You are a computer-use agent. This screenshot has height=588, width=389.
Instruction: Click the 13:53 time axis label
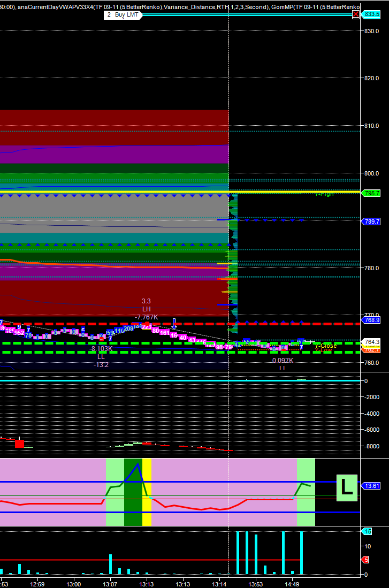pos(255,584)
